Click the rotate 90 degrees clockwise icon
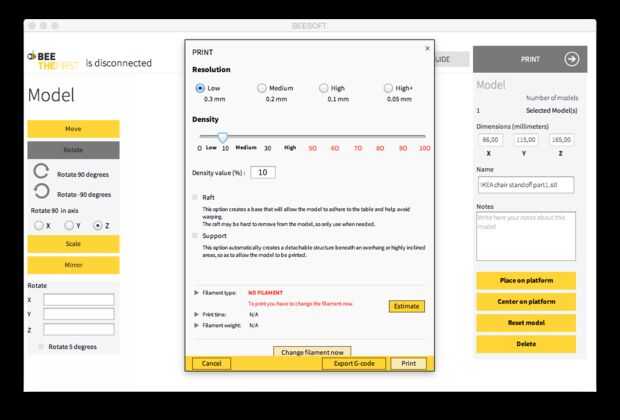 tap(41, 171)
